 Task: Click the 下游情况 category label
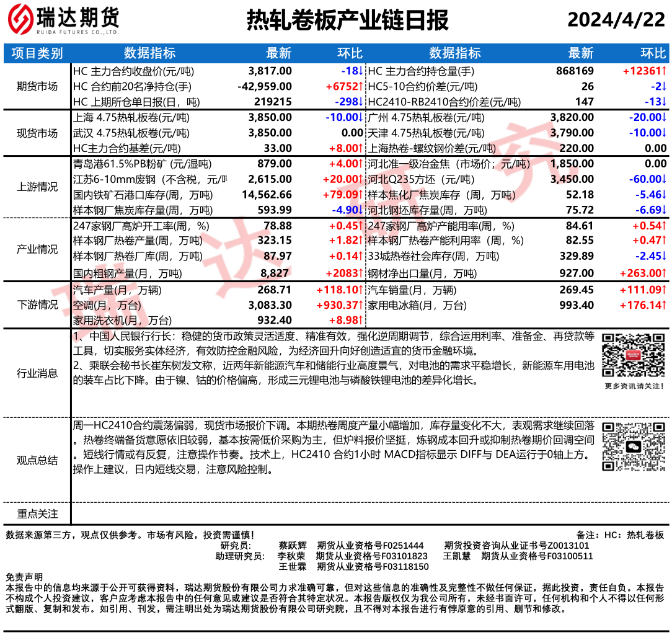[x=37, y=304]
